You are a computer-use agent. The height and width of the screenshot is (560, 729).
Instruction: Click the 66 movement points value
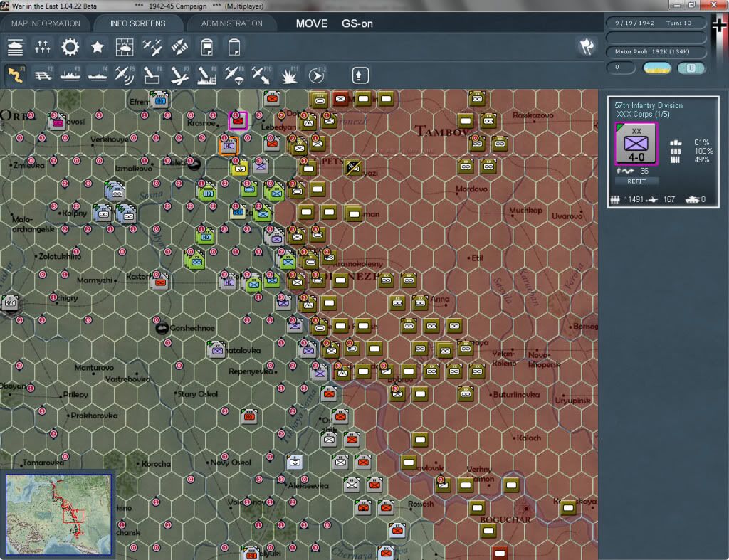coord(644,171)
